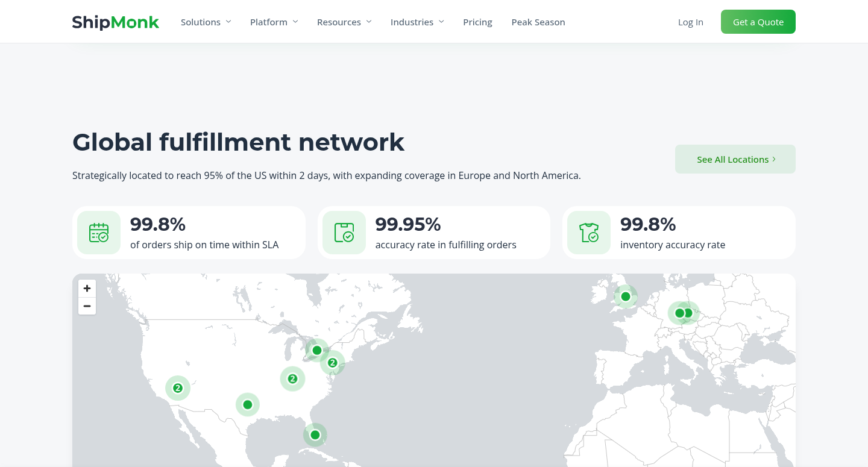The image size is (868, 467).
Task: Click the 99.8% figure above "inventory accuracy rate"
Action: coord(648,224)
